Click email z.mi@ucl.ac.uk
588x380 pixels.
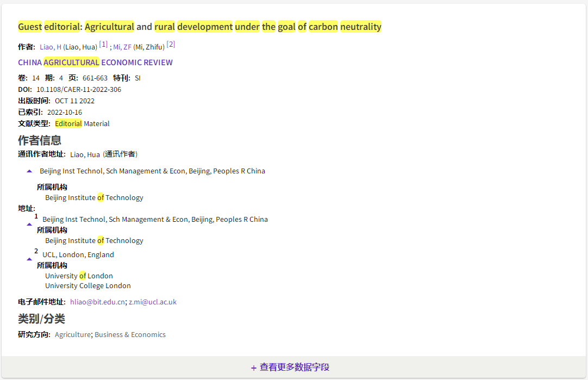(153, 302)
